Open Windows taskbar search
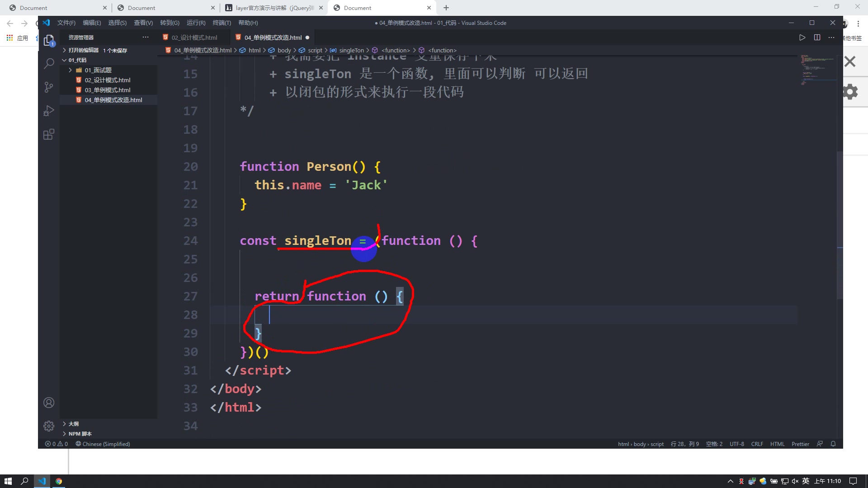Screen dimensions: 868x488 [x=25, y=481]
